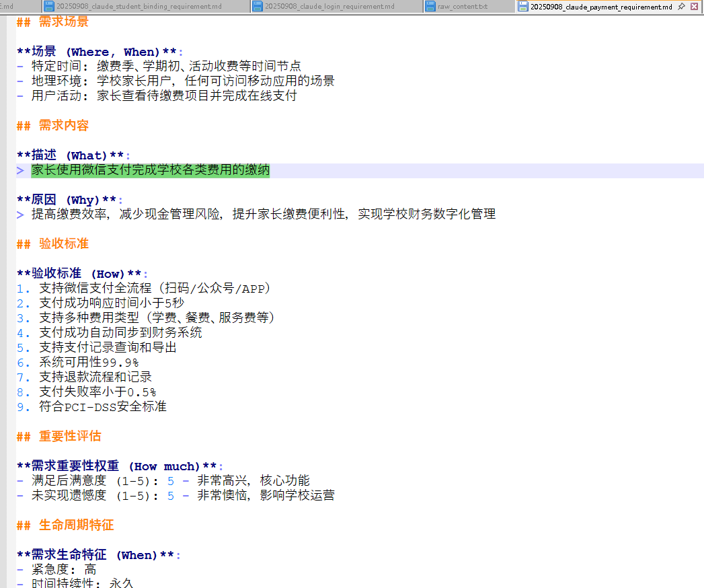Click the line starting with 提高缴费效率

tap(263, 214)
